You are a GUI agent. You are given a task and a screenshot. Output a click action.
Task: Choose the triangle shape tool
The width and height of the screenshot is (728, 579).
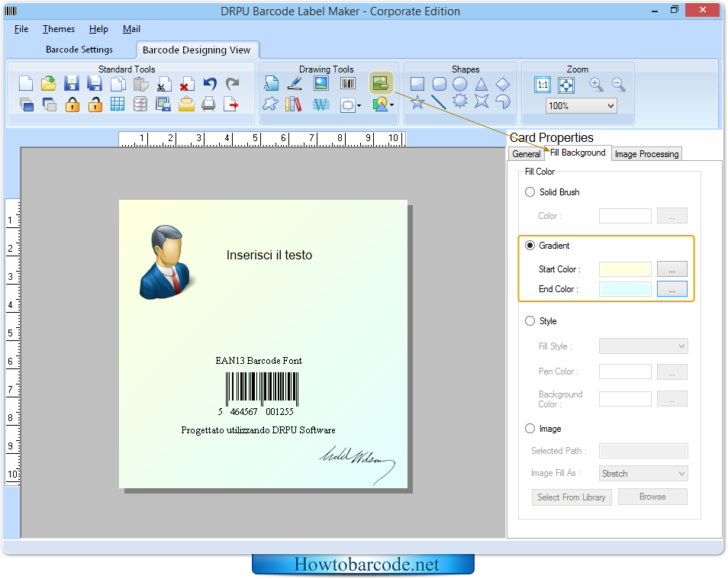coord(482,84)
